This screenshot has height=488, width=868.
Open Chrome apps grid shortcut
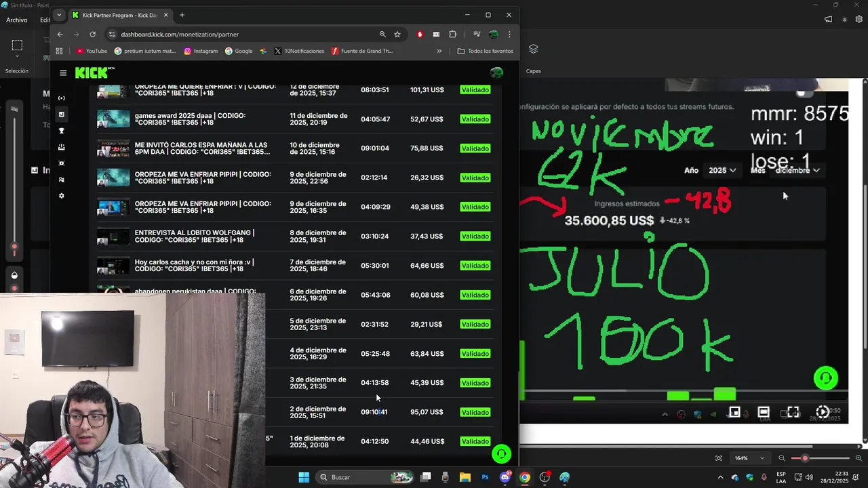(60, 51)
